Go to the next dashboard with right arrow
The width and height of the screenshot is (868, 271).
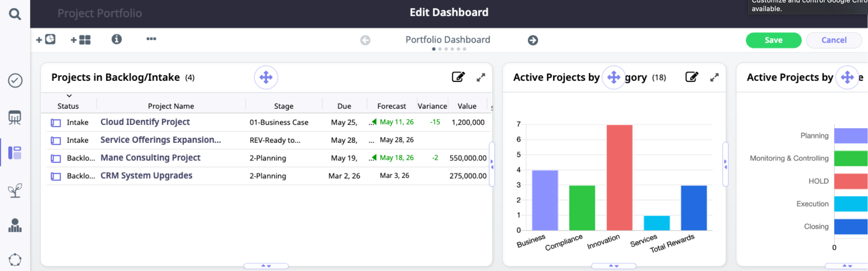coord(533,40)
